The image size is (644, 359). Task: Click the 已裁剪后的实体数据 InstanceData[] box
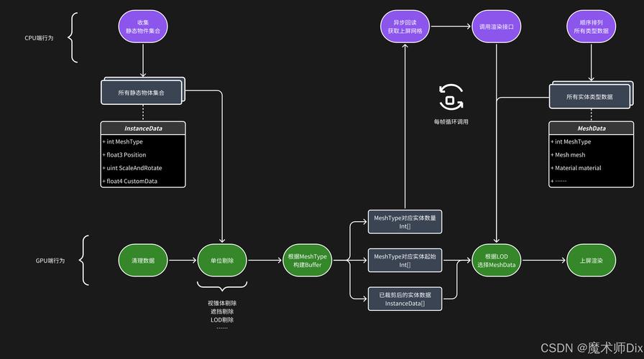click(x=405, y=299)
